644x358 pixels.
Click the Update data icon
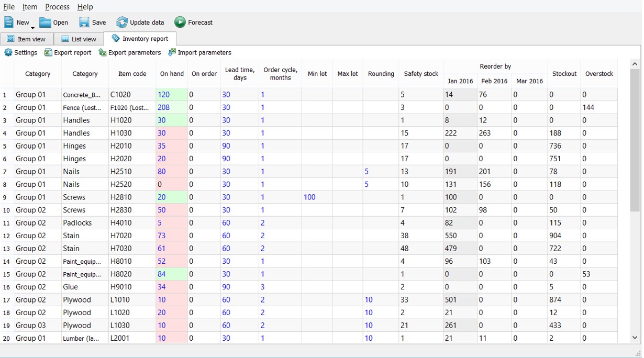tap(122, 23)
